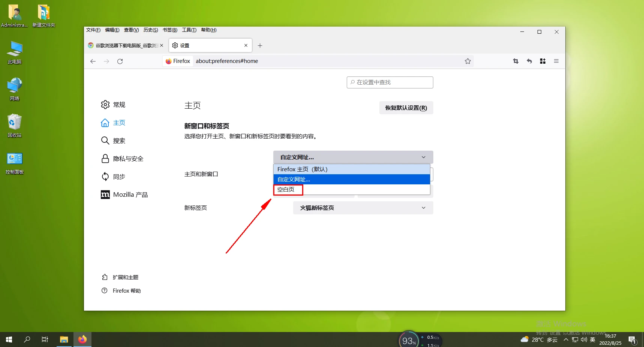Open the extensions grid icon
644x347 pixels.
(x=543, y=61)
